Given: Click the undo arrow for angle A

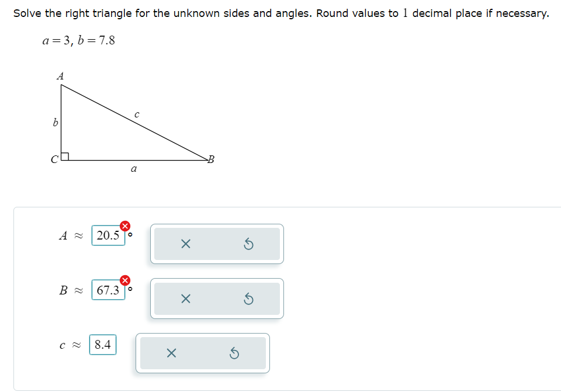Looking at the screenshot, I should (x=248, y=244).
